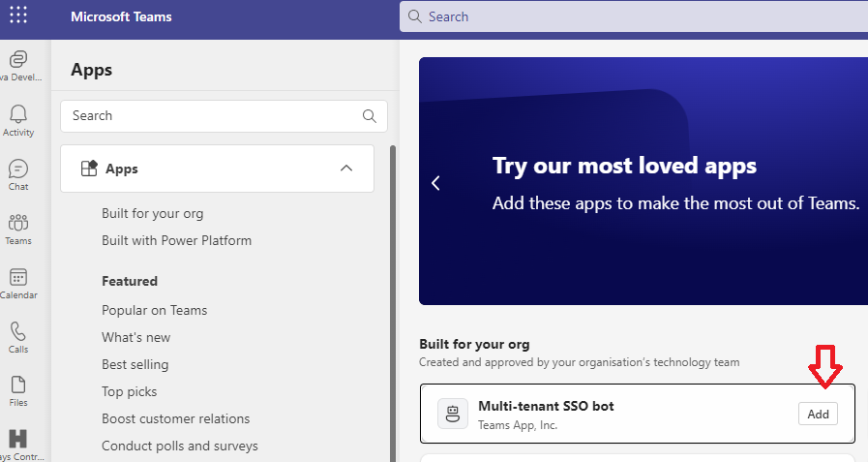The width and height of the screenshot is (868, 462).
Task: Open Calendar from the left rail
Action: click(18, 277)
